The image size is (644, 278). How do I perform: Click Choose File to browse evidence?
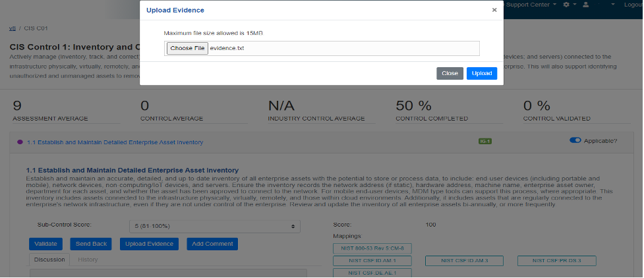tap(187, 48)
